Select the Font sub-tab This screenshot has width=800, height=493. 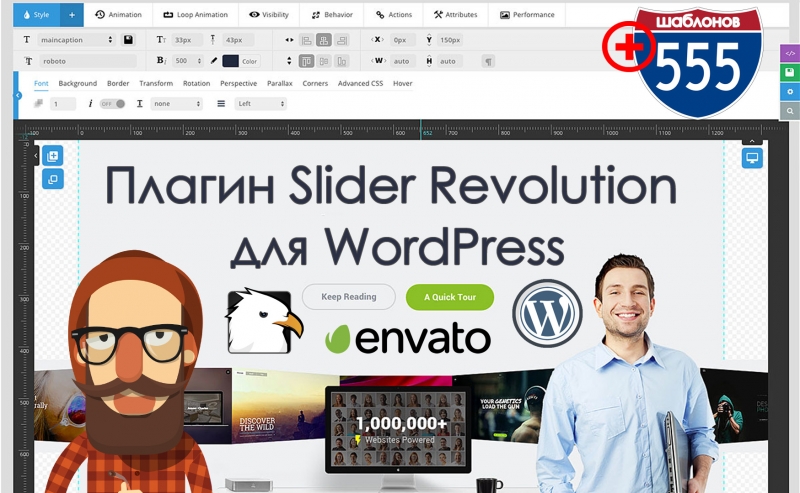point(41,83)
